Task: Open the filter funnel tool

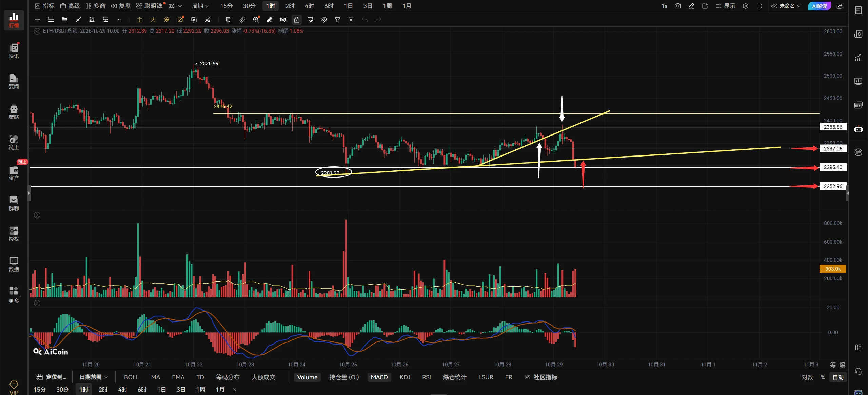Action: [337, 20]
